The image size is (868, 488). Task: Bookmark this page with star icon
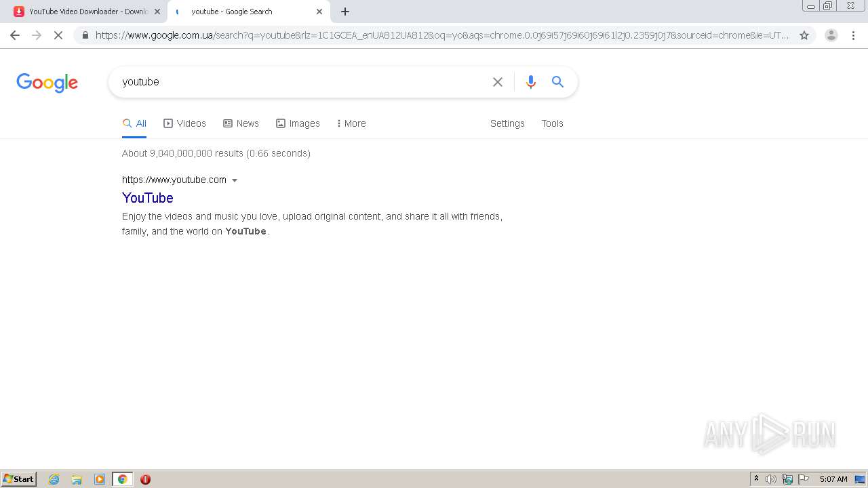pos(804,35)
